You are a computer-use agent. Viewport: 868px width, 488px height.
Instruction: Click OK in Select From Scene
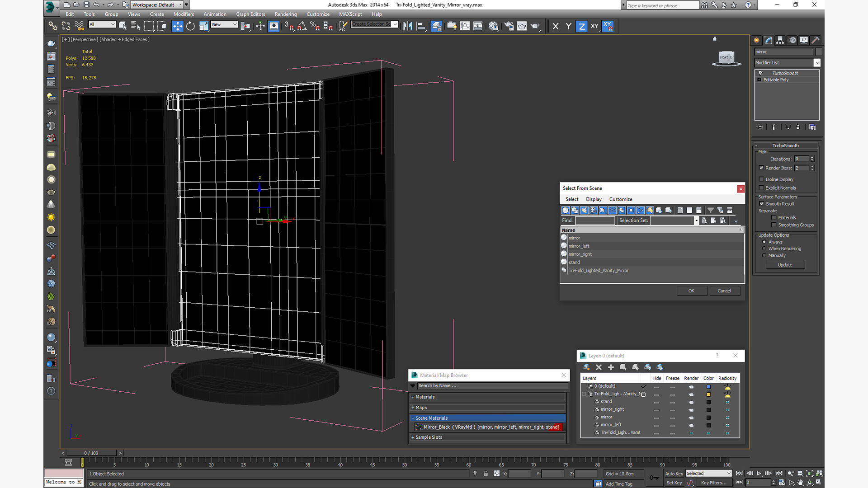[x=691, y=291]
